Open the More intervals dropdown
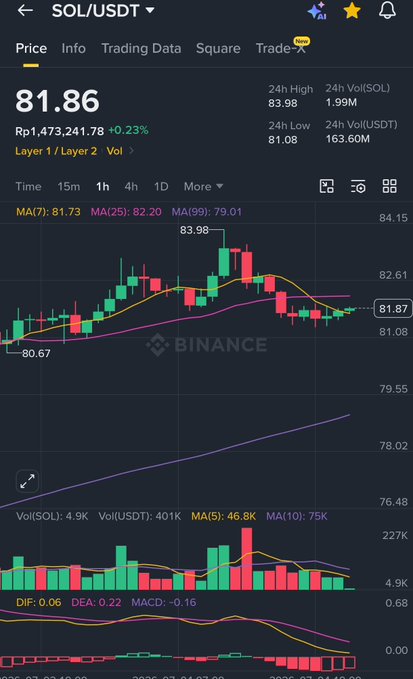 203,187
